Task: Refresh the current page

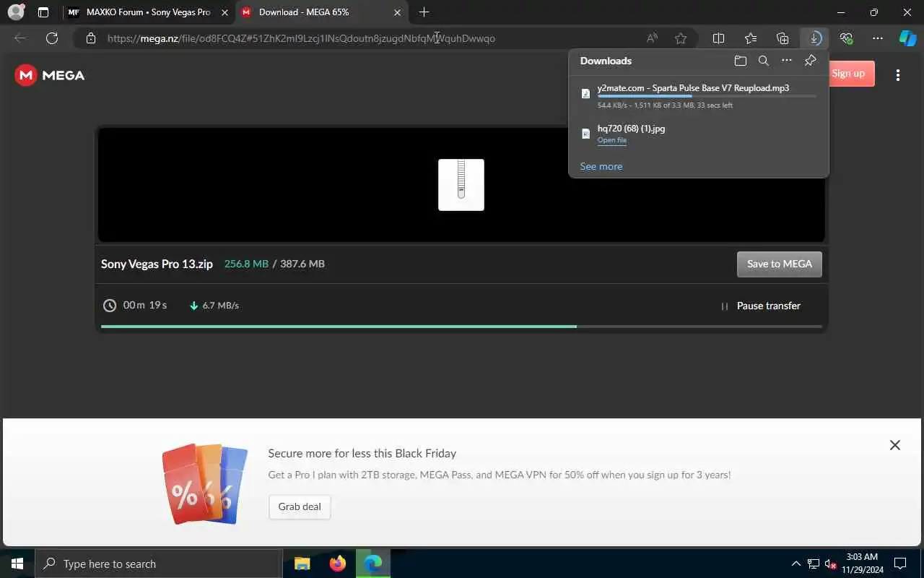Action: point(52,38)
